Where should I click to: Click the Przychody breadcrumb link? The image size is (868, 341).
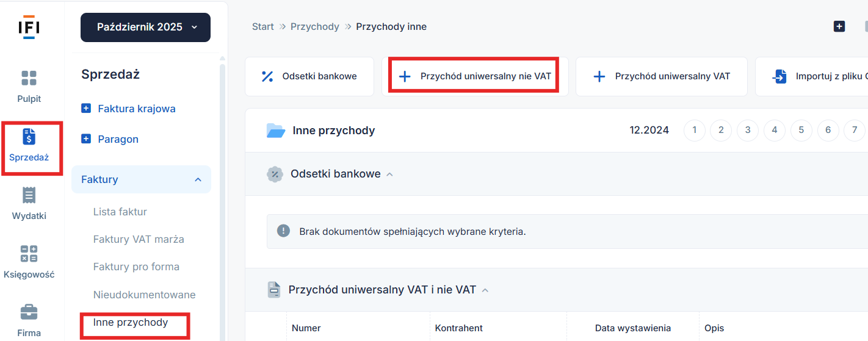click(314, 27)
